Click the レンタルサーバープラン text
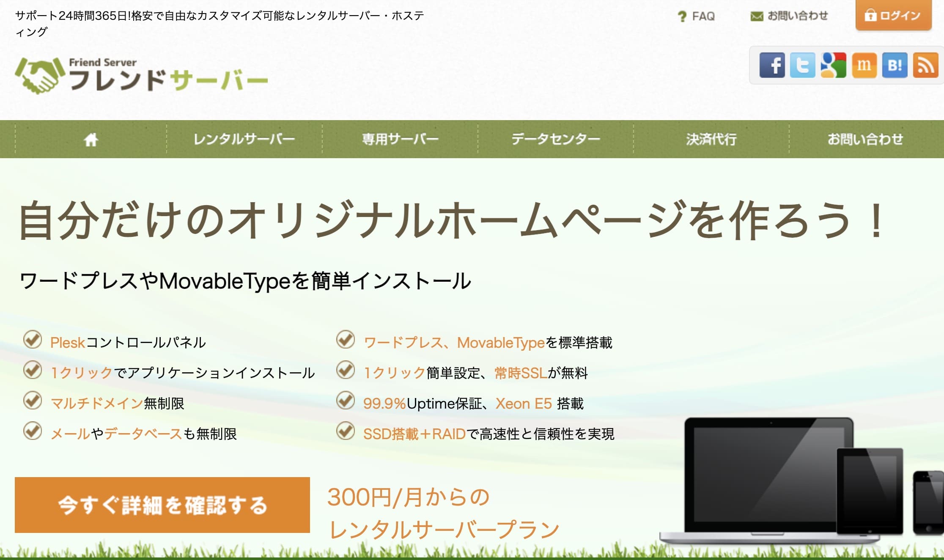 (x=444, y=530)
